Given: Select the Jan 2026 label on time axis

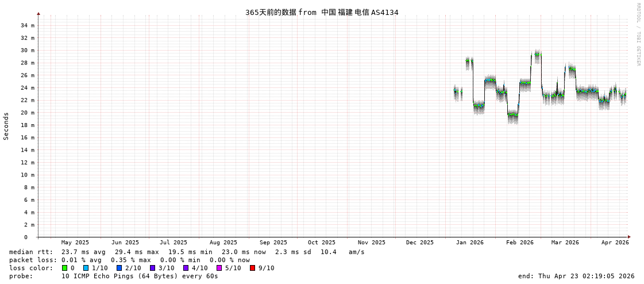Looking at the screenshot, I should click(469, 243).
